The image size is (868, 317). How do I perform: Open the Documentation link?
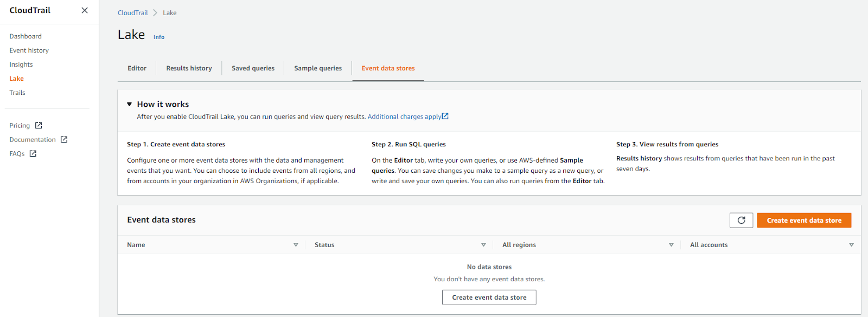[x=33, y=140]
